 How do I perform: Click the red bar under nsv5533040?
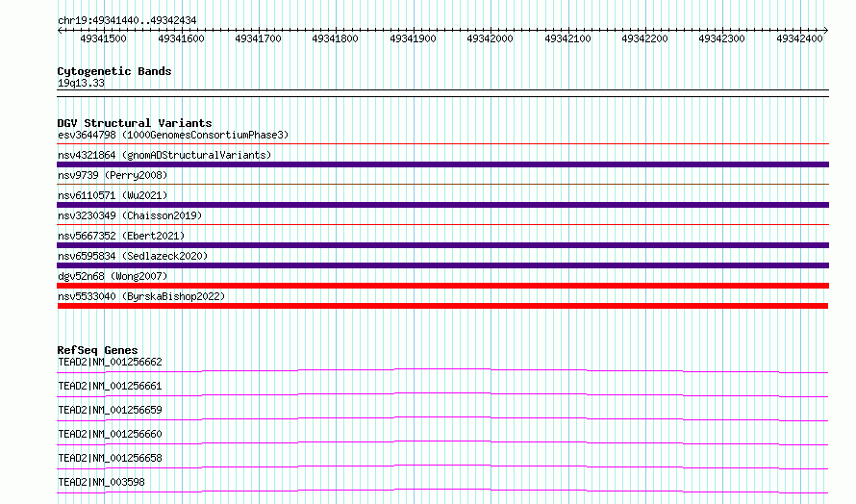click(442, 306)
